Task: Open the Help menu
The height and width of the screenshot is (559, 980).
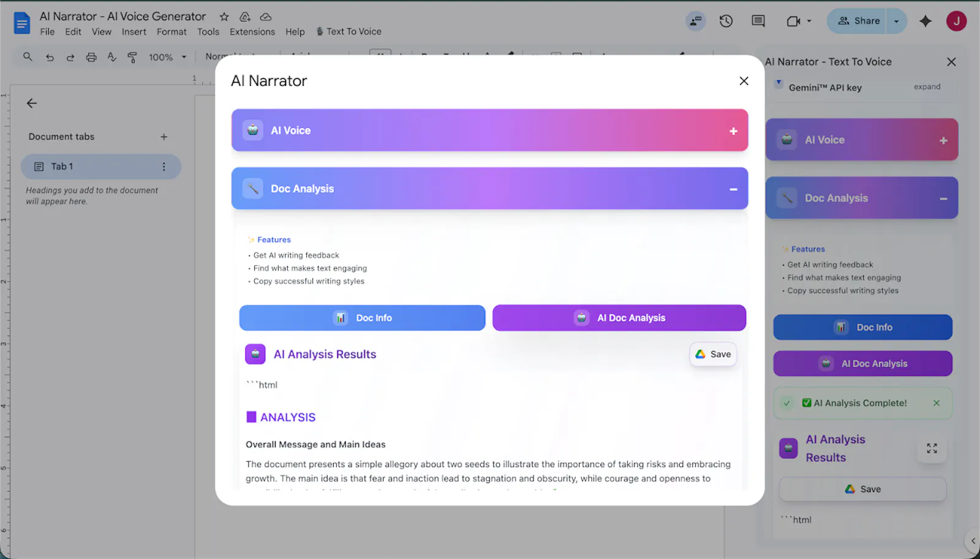Action: pos(295,32)
